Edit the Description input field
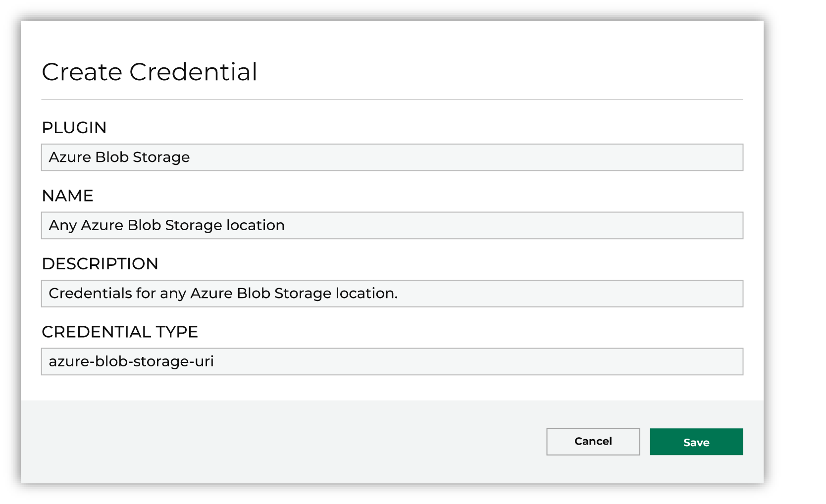The image size is (826, 504). (392, 294)
